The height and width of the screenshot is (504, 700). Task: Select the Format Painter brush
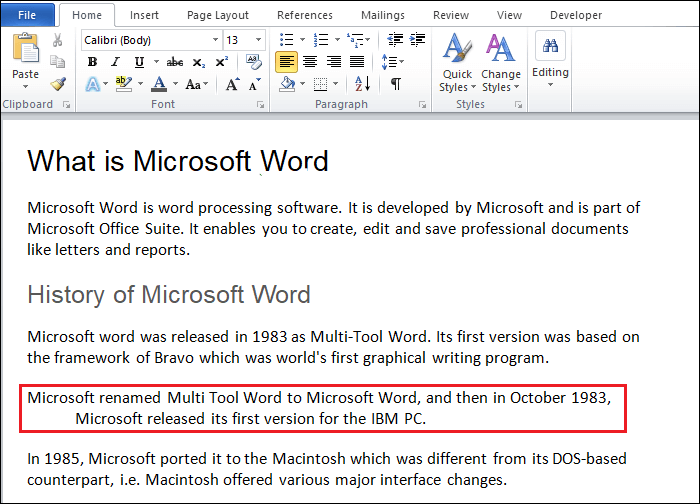pyautogui.click(x=58, y=83)
